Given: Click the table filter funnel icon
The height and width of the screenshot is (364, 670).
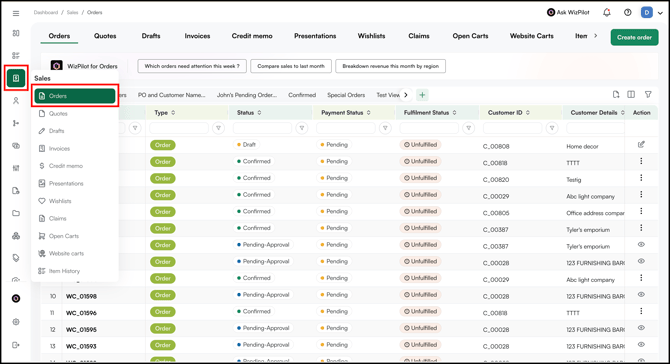Looking at the screenshot, I should (x=648, y=94).
